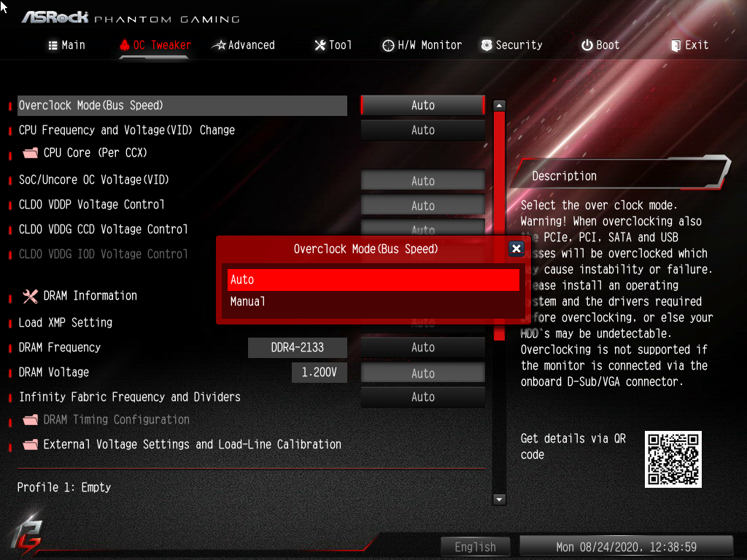Open CLDO VDDP Voltage Auto dropdown

[x=423, y=205]
